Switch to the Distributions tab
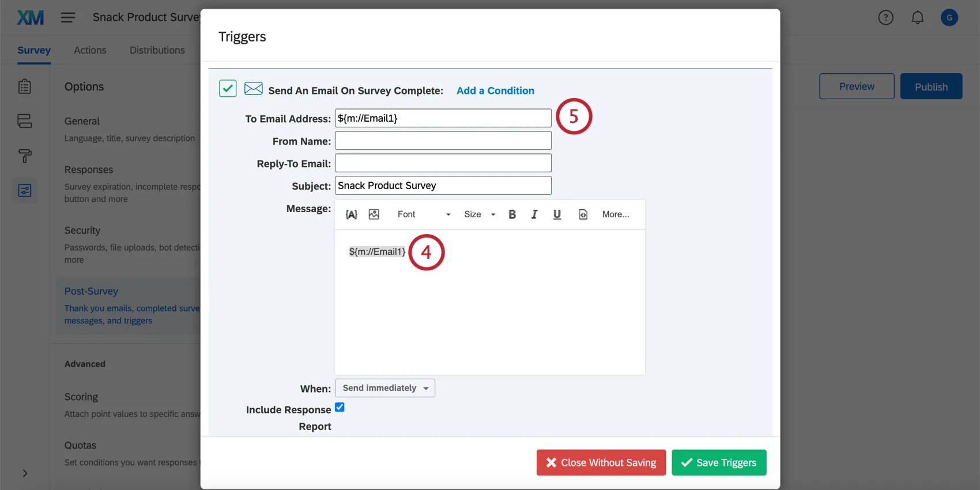 tap(157, 50)
